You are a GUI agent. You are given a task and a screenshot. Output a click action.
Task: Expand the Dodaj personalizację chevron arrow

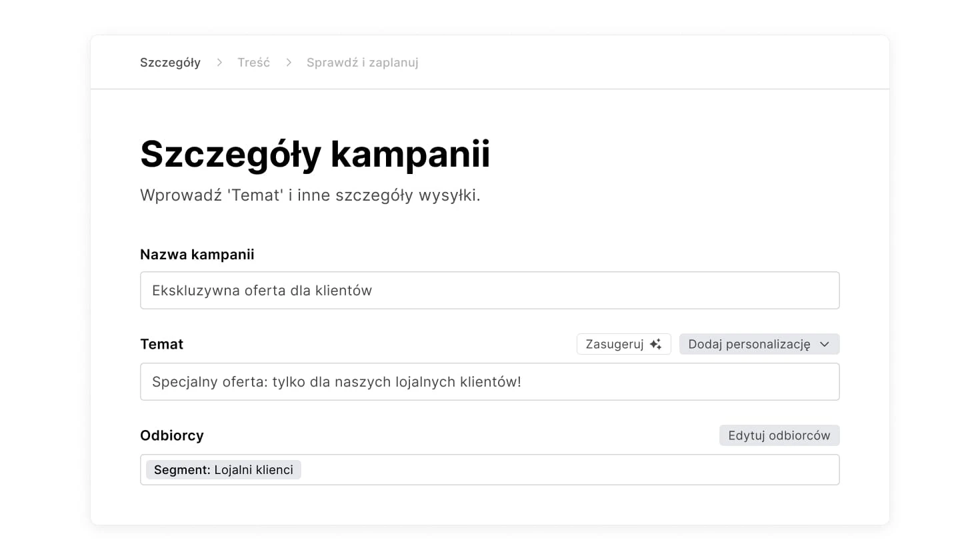pyautogui.click(x=825, y=344)
